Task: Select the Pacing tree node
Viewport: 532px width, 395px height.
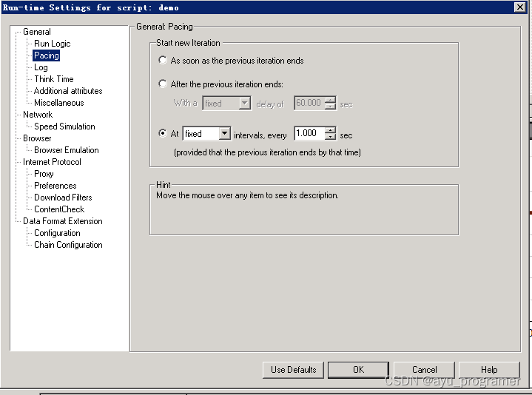Action: click(x=47, y=55)
